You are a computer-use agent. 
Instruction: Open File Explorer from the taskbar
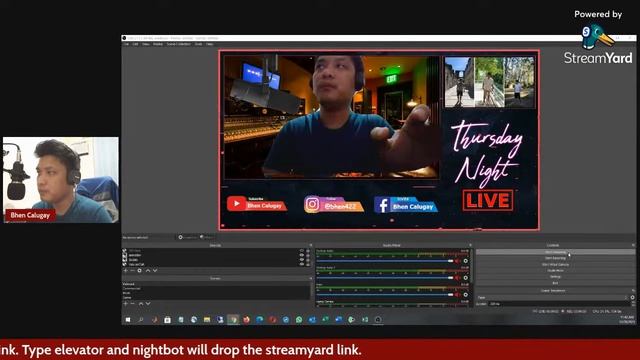(207, 320)
